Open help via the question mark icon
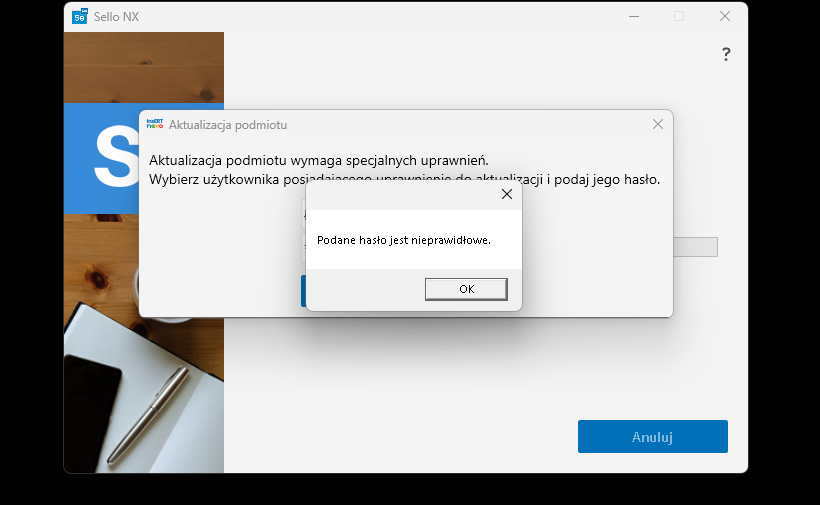This screenshot has height=505, width=820. tap(726, 55)
